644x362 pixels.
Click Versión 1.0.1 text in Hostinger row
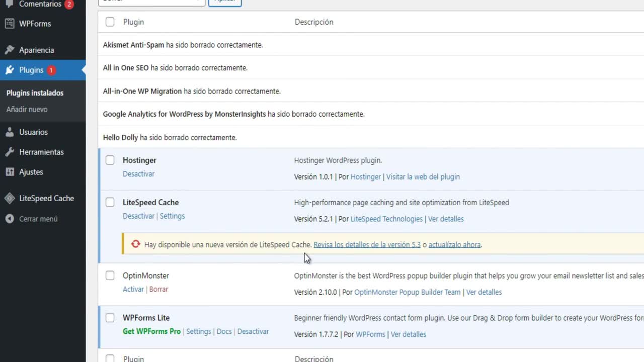(x=313, y=177)
